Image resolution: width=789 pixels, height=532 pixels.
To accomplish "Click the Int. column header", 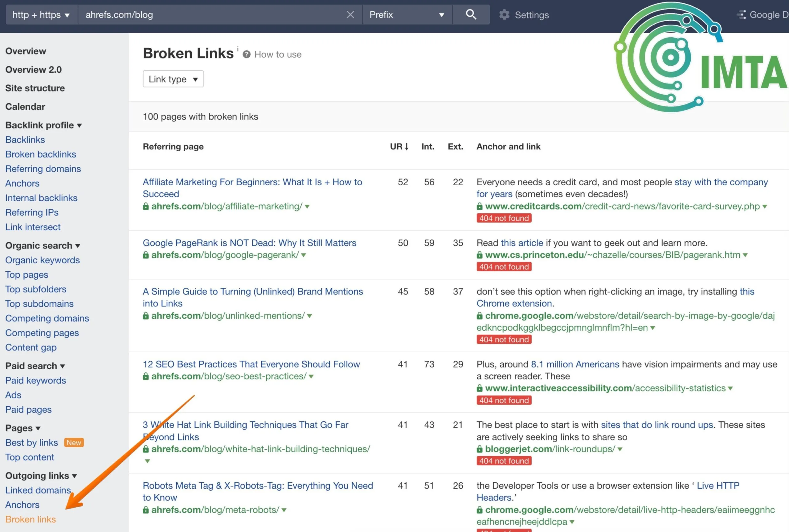I will [428, 147].
